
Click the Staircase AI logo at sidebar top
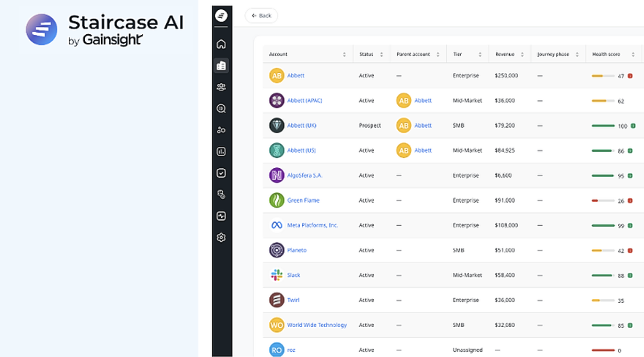[221, 15]
